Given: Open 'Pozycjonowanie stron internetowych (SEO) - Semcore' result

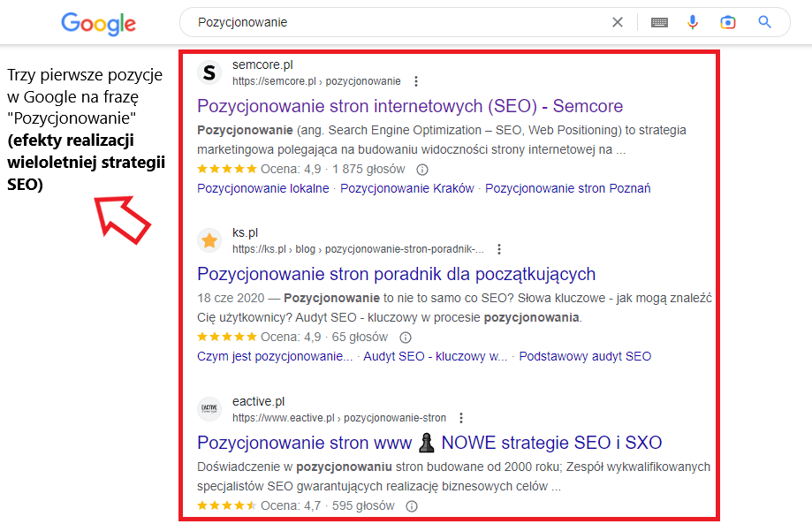Looking at the screenshot, I should pyautogui.click(x=410, y=106).
